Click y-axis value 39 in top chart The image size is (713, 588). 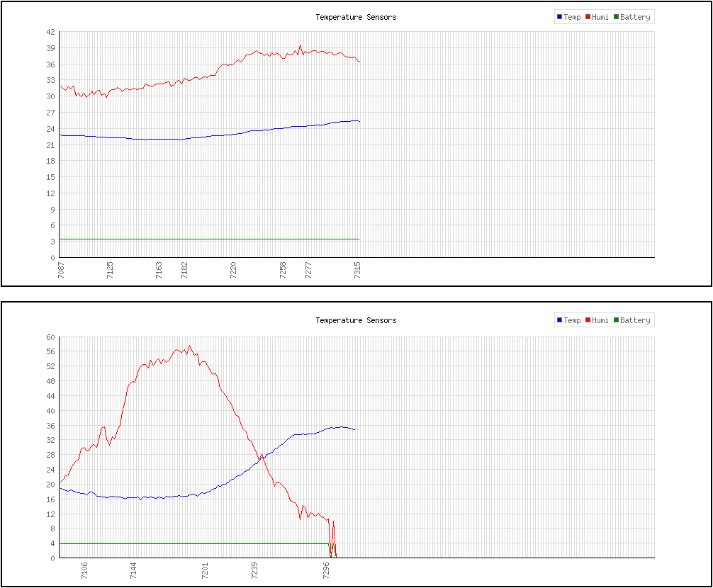(x=50, y=48)
